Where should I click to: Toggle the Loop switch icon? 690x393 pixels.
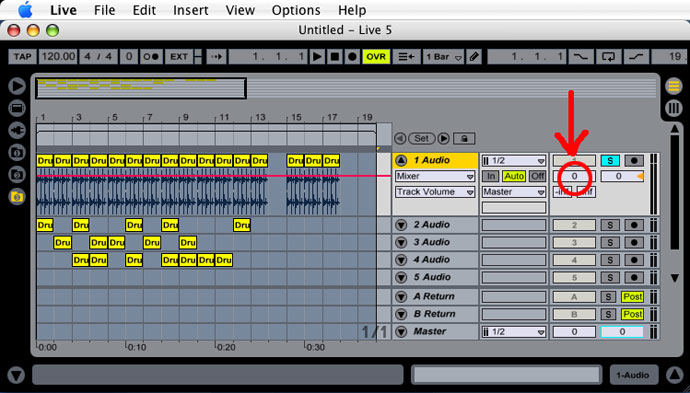[609, 57]
